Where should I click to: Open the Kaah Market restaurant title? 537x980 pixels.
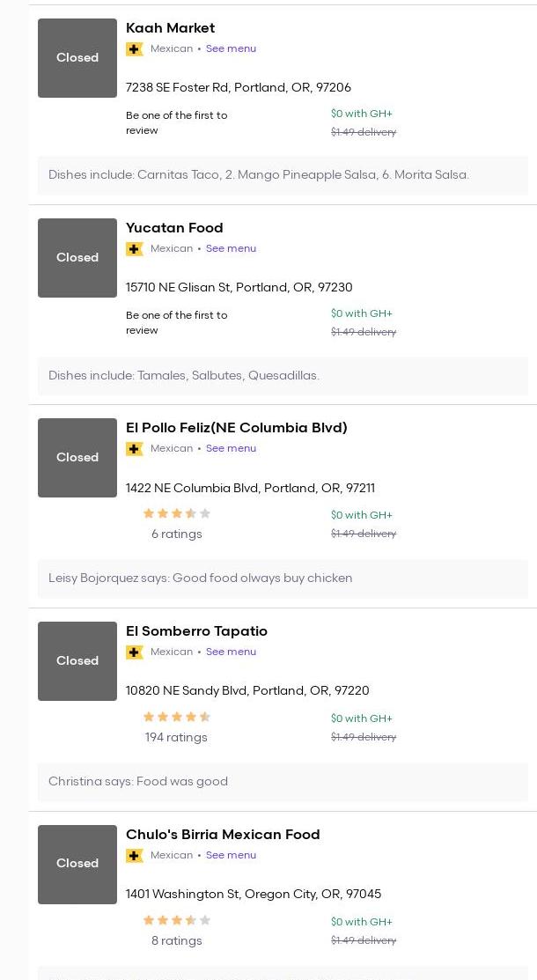pos(170,28)
